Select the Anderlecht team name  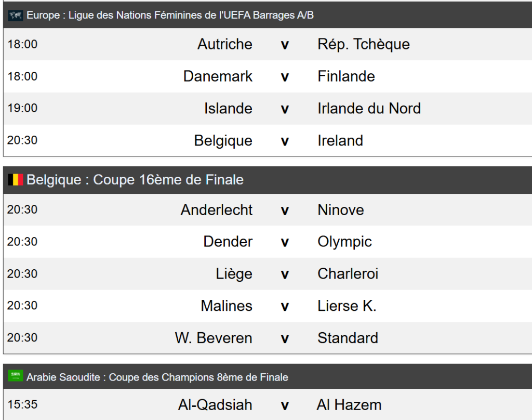[216, 210]
